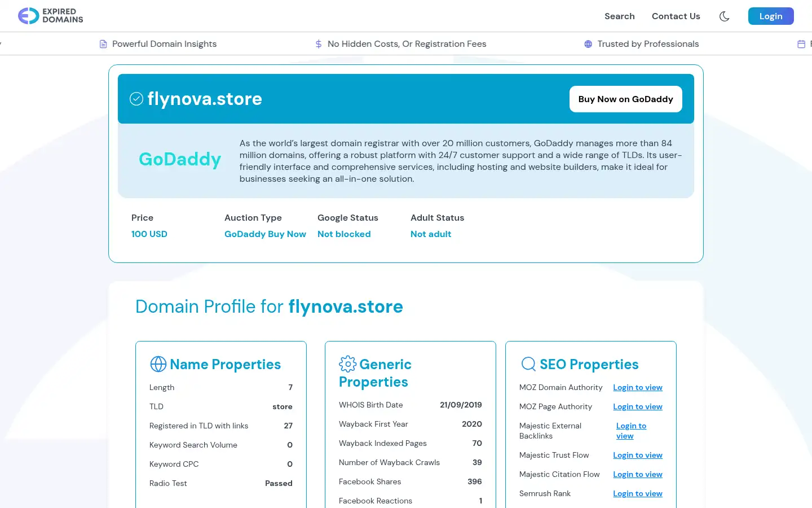Click the Wayback First Year value 2020
Viewport: 812px width, 508px height.
pos(472,424)
